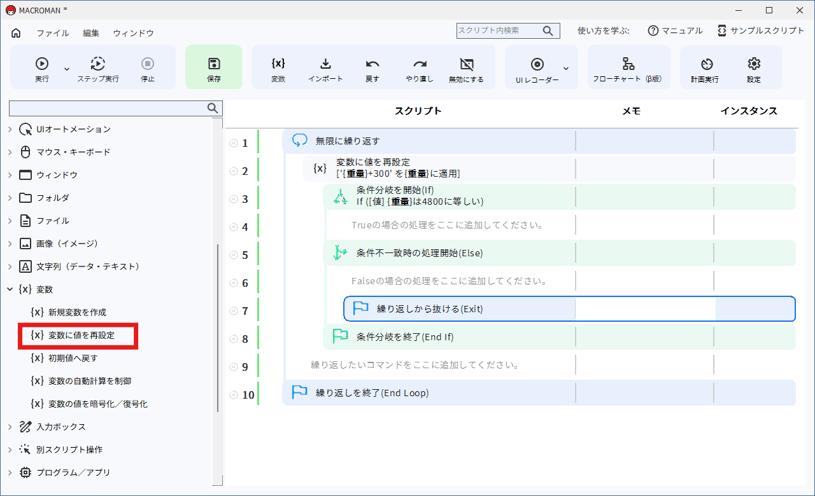Select 繰り返しを終了(End Loop) row
815x496 pixels.
coord(538,393)
